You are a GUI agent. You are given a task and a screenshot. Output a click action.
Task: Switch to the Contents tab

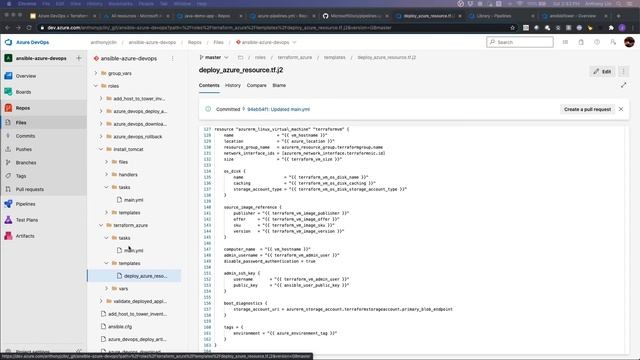[209, 85]
